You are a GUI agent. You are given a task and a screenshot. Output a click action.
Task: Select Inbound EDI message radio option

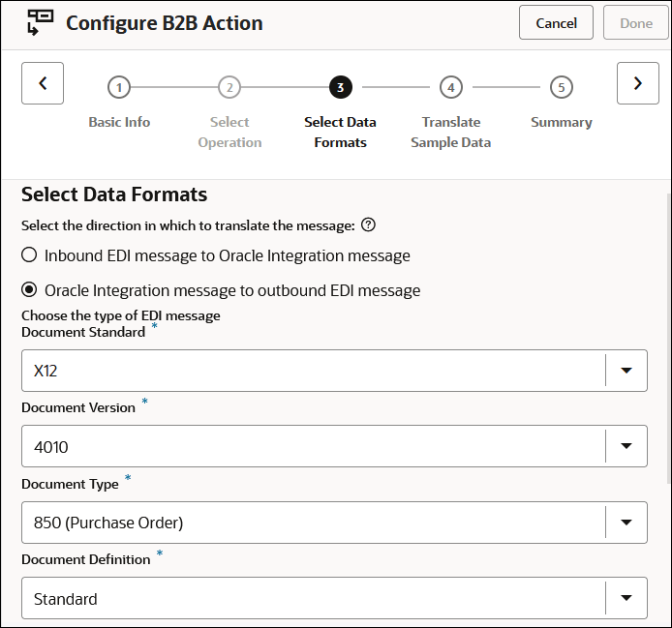[x=29, y=254]
